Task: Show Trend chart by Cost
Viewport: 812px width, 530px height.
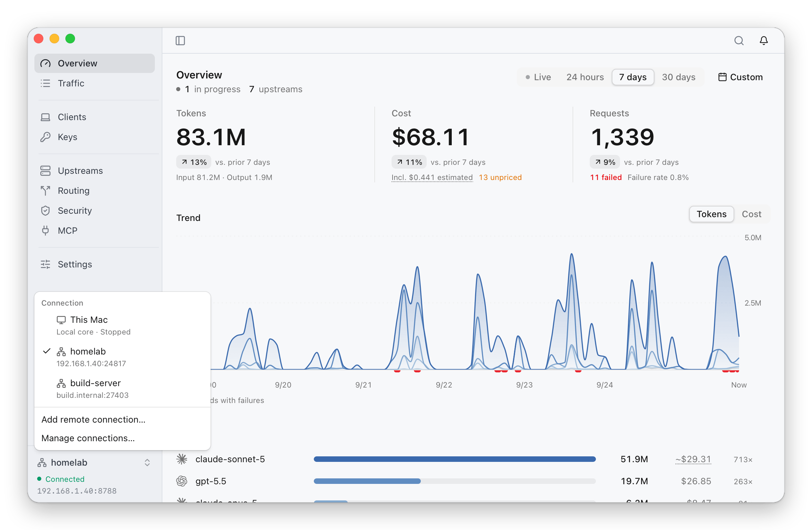Action: 751,214
